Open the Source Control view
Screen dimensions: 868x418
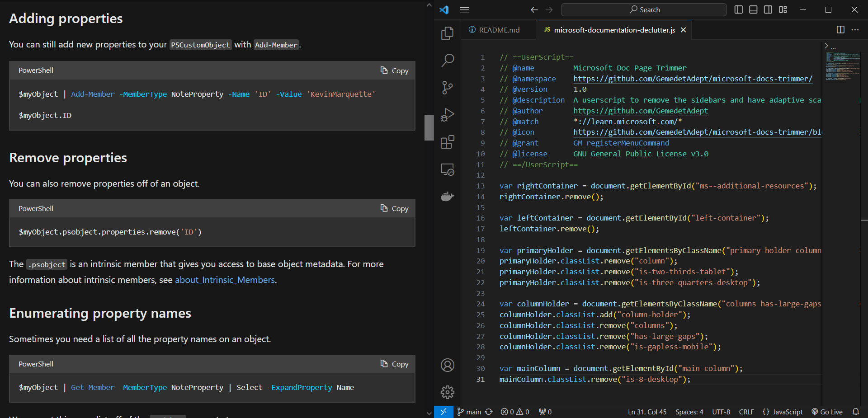[x=447, y=88]
